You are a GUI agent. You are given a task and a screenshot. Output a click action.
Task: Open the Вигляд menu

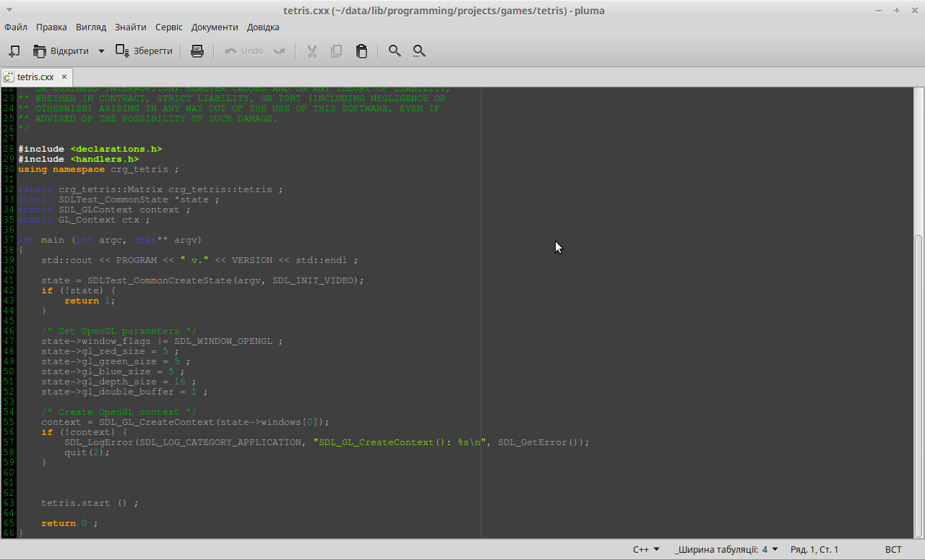[91, 27]
